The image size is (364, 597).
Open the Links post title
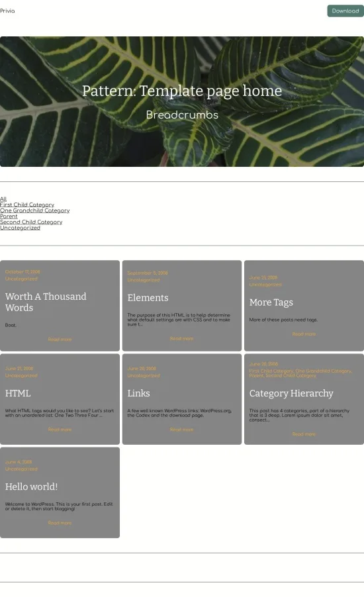(138, 393)
